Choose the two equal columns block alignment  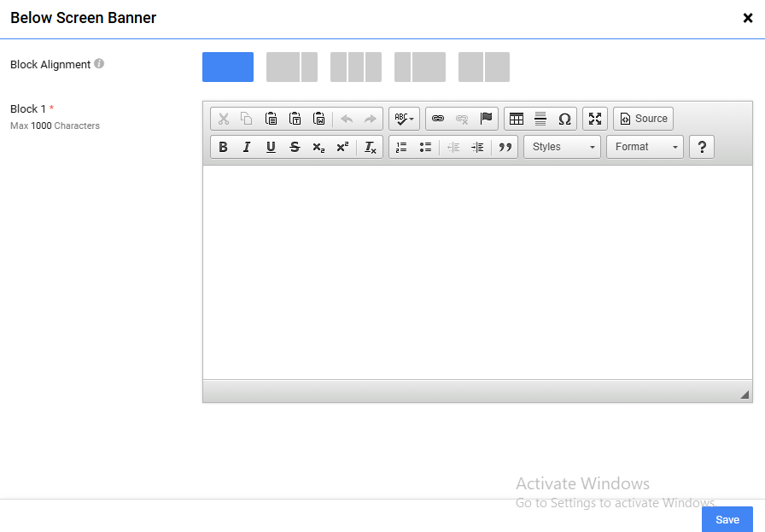pyautogui.click(x=484, y=67)
